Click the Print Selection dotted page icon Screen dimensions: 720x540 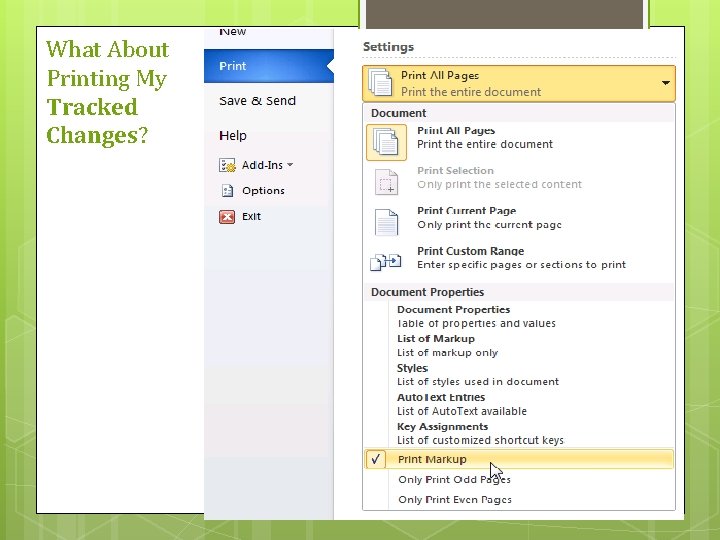(386, 182)
